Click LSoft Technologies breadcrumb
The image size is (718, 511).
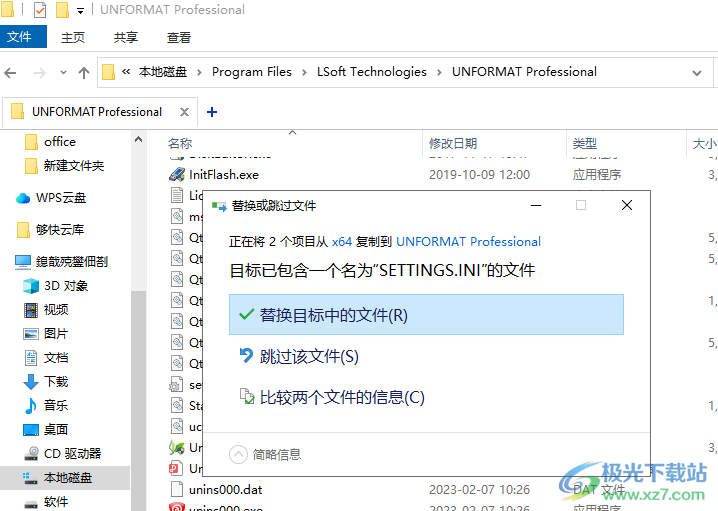pos(371,72)
